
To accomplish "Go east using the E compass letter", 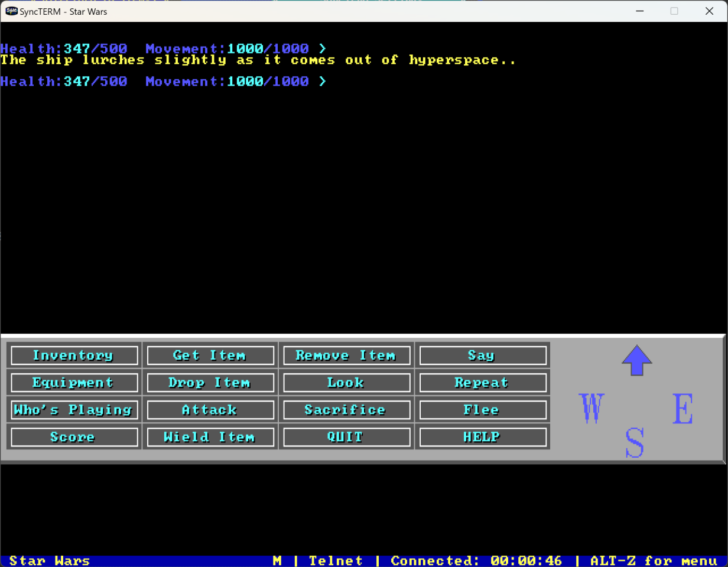I will [x=682, y=408].
